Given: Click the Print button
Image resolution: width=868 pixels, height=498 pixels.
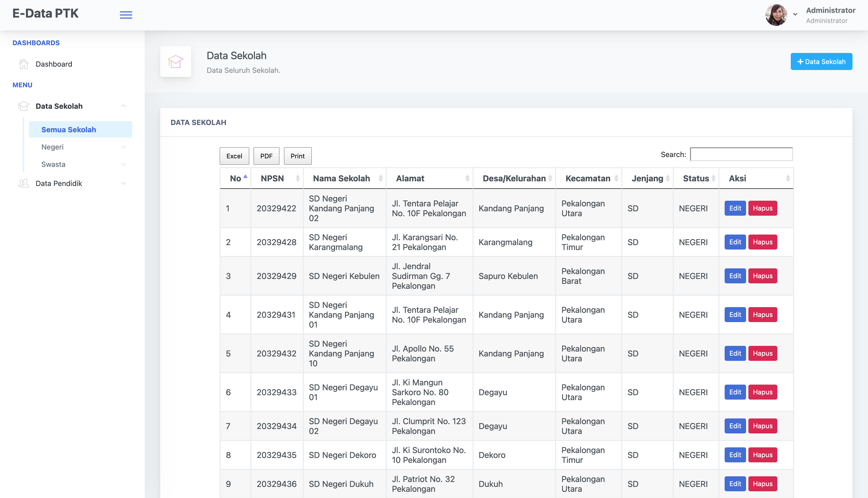Looking at the screenshot, I should [x=298, y=156].
